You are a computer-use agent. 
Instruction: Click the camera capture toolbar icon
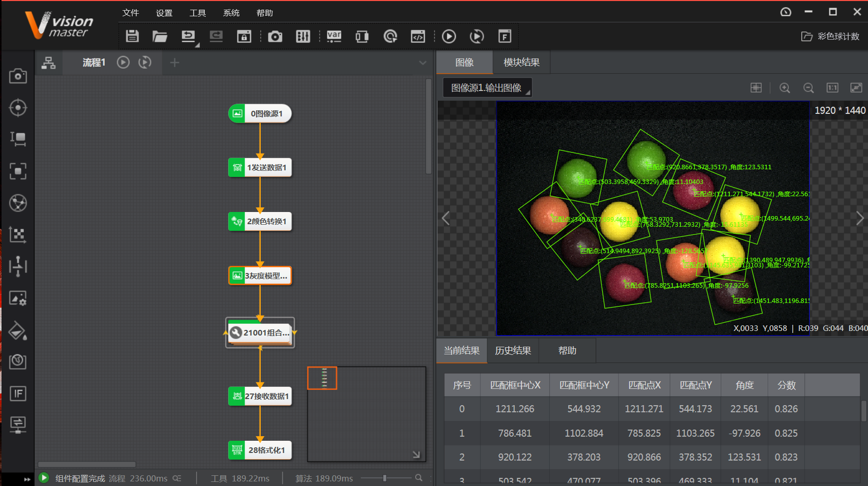point(275,36)
